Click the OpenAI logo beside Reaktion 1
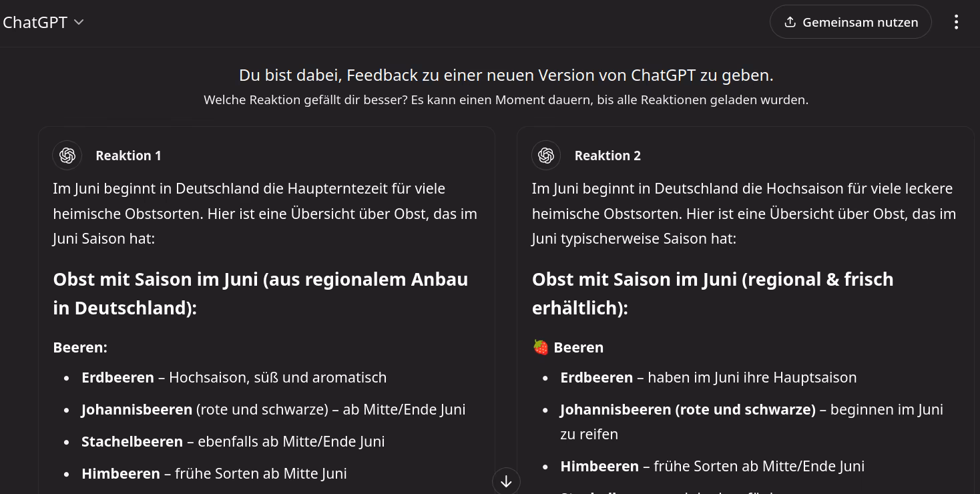 tap(67, 156)
